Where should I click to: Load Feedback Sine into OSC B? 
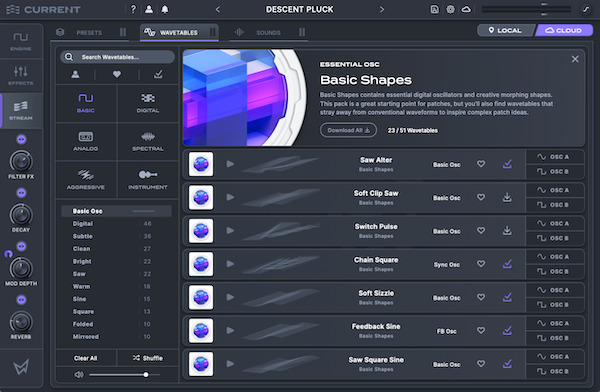coord(555,338)
